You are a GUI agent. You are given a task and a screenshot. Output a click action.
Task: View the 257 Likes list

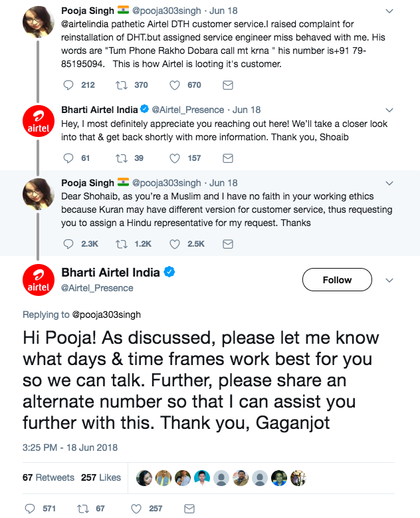101,477
